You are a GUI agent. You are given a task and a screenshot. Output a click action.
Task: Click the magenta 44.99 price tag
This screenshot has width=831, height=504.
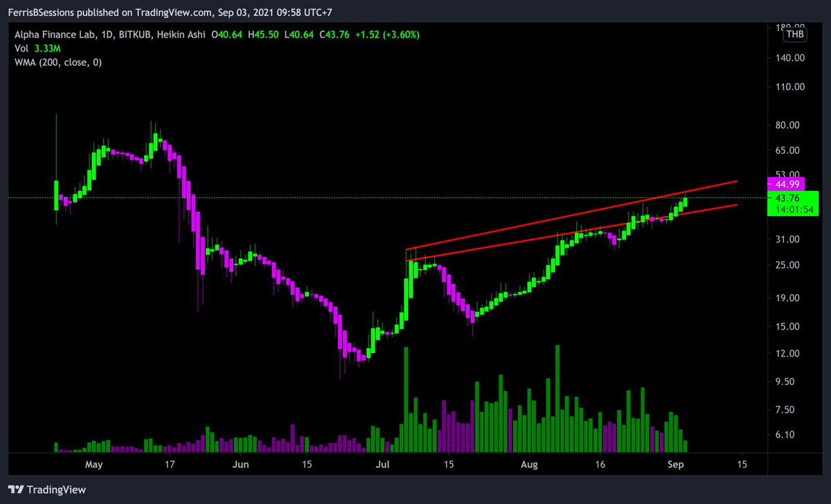point(789,184)
